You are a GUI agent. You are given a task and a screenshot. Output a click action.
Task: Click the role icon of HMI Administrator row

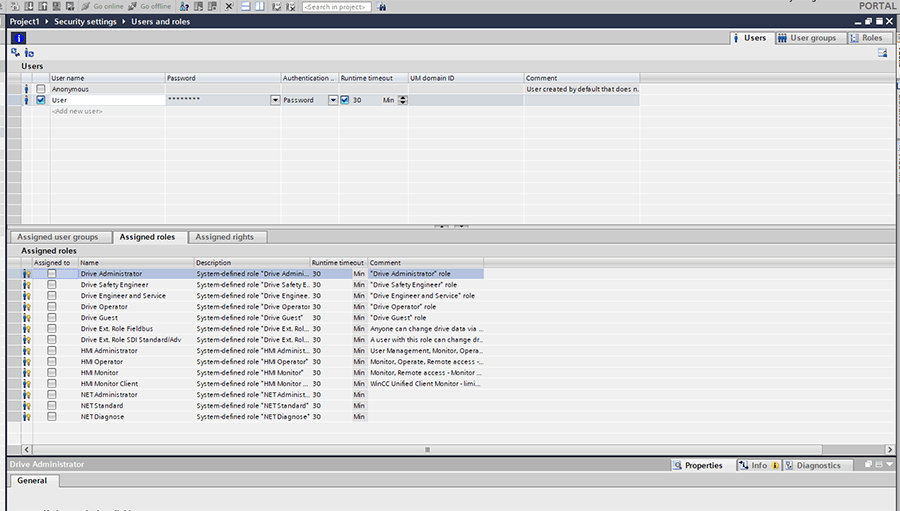[x=26, y=351]
